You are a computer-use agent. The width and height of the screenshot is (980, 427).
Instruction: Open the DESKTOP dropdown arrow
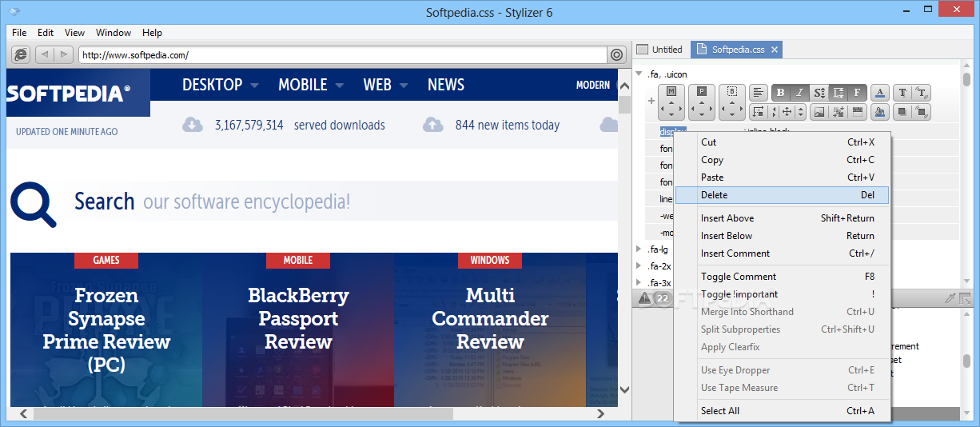tap(254, 85)
